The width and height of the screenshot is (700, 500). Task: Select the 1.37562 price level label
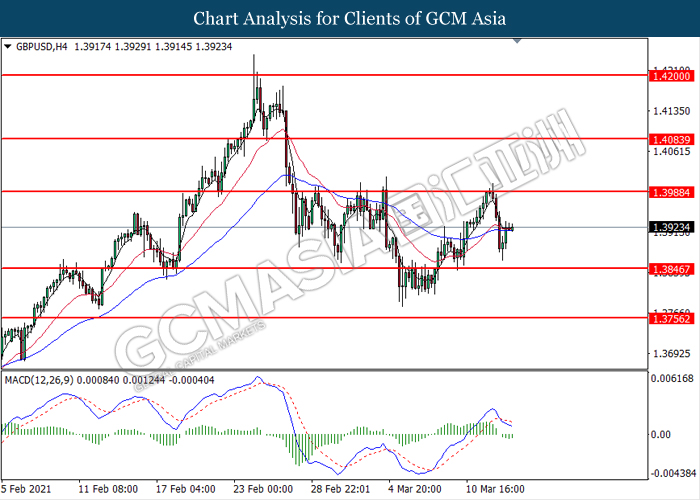[x=671, y=319]
